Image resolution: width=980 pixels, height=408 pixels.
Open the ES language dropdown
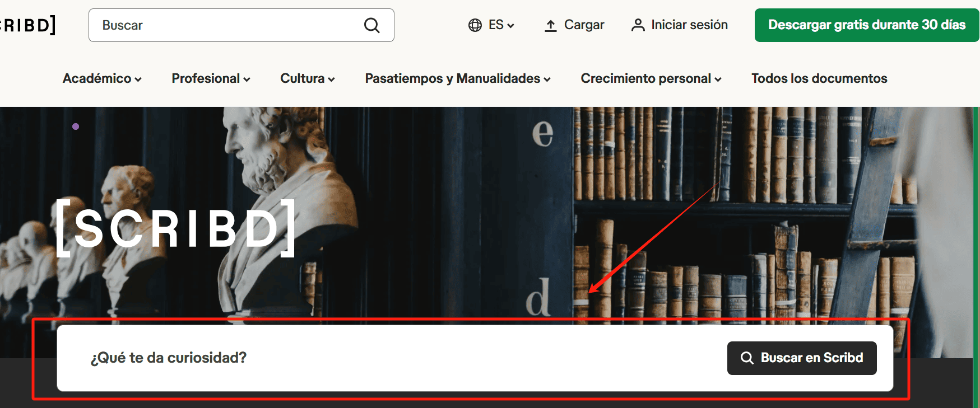pos(491,25)
